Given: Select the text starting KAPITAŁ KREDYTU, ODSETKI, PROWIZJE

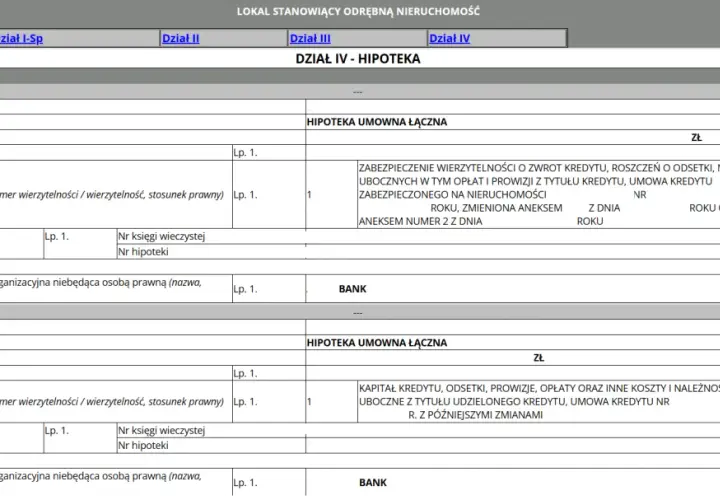Looking at the screenshot, I should point(539,402).
